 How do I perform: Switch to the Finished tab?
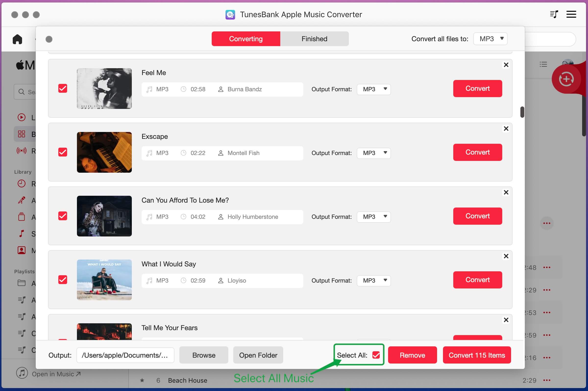(314, 39)
